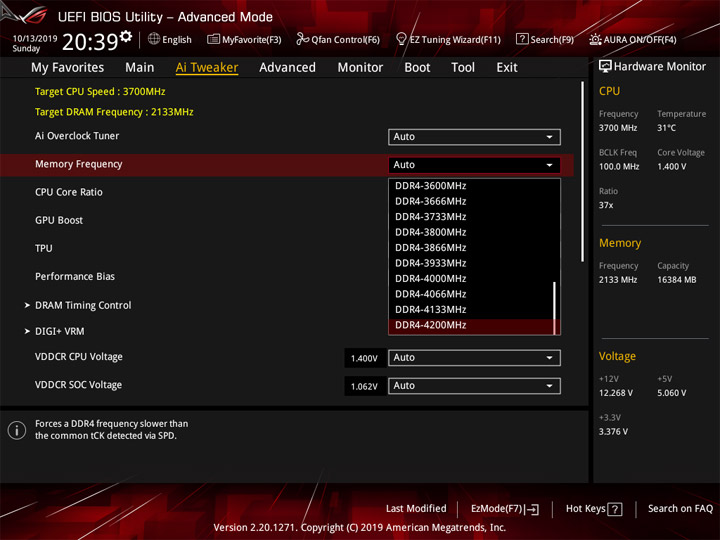
Task: Select the GPU Boost row
Action: (59, 220)
